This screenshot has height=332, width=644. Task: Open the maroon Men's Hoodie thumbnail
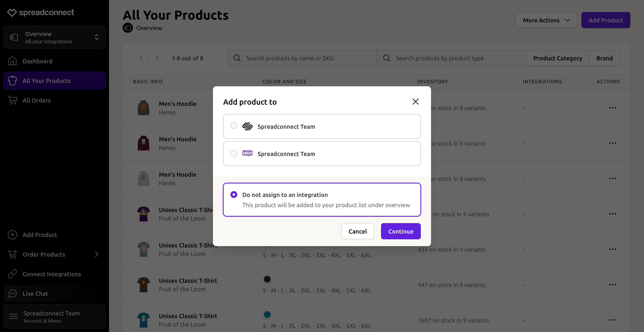point(144,143)
